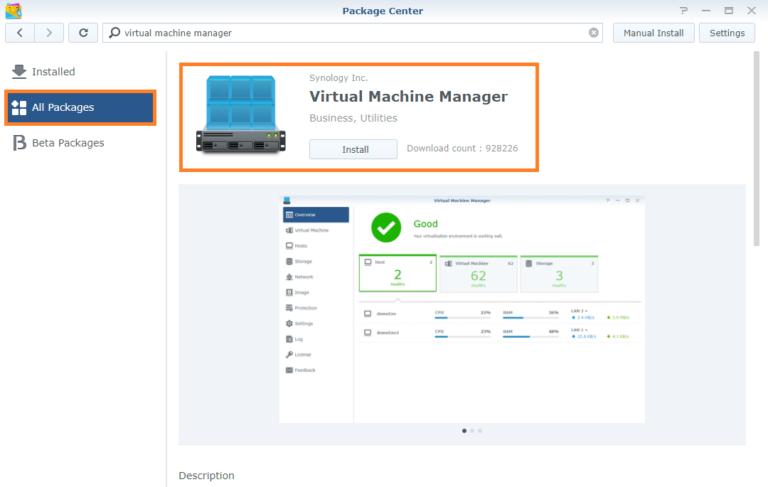Click the vertical scrollbar thumb
The height and width of the screenshot is (487, 768).
pyautogui.click(x=757, y=148)
